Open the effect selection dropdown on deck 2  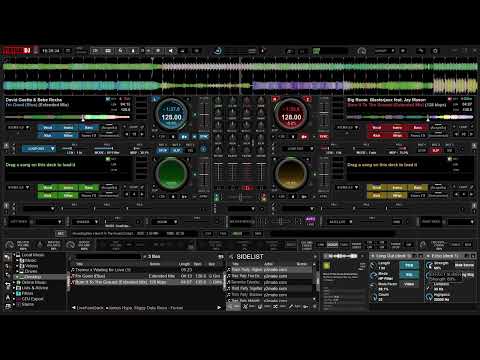click(x=298, y=149)
